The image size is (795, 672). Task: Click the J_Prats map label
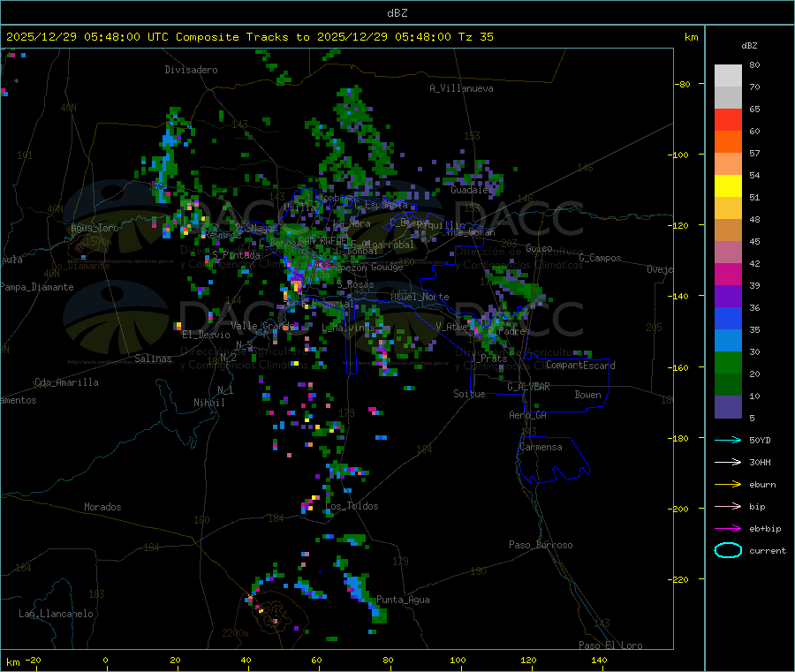pyautogui.click(x=488, y=359)
